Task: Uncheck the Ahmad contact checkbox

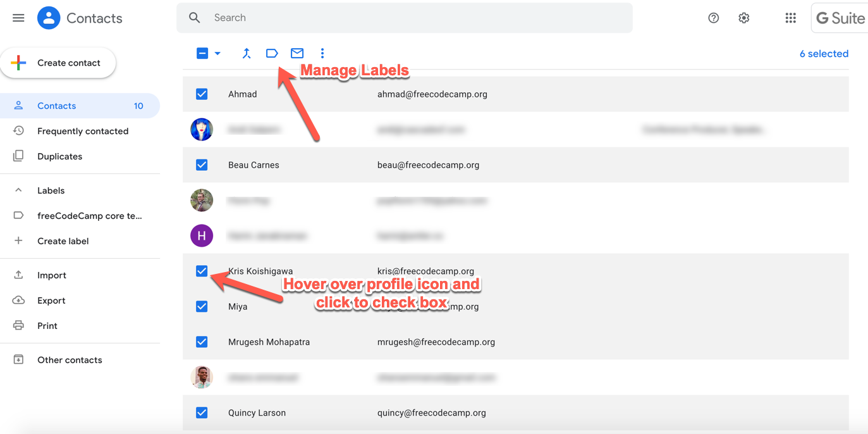Action: (x=202, y=94)
